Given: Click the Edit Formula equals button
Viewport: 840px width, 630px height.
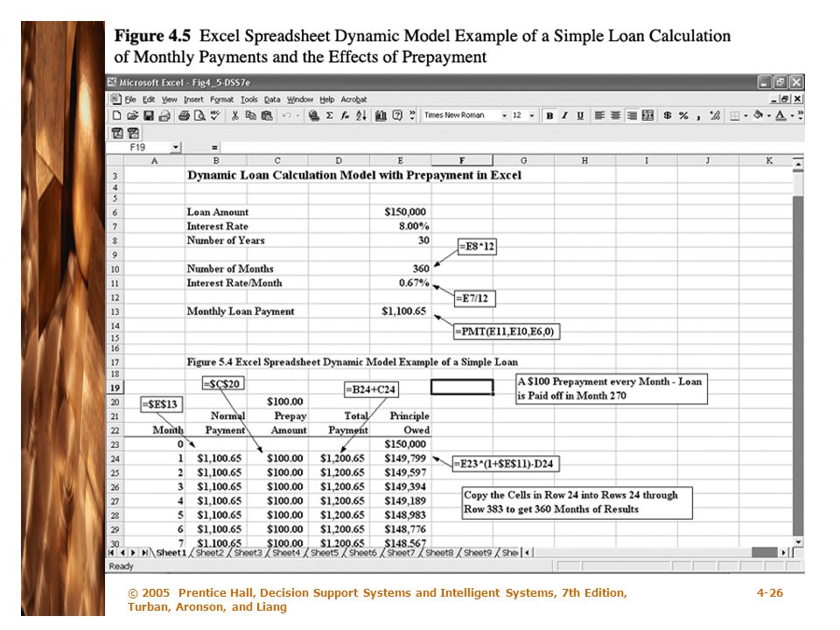Looking at the screenshot, I should (x=213, y=147).
